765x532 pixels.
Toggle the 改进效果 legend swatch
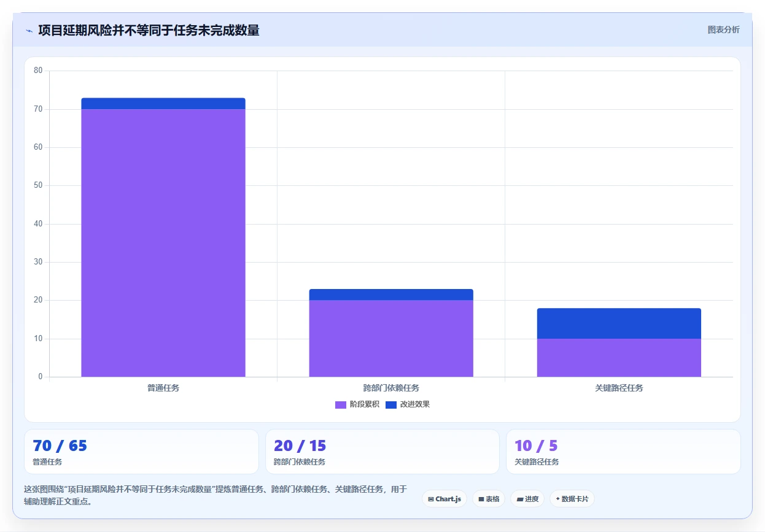coord(391,404)
